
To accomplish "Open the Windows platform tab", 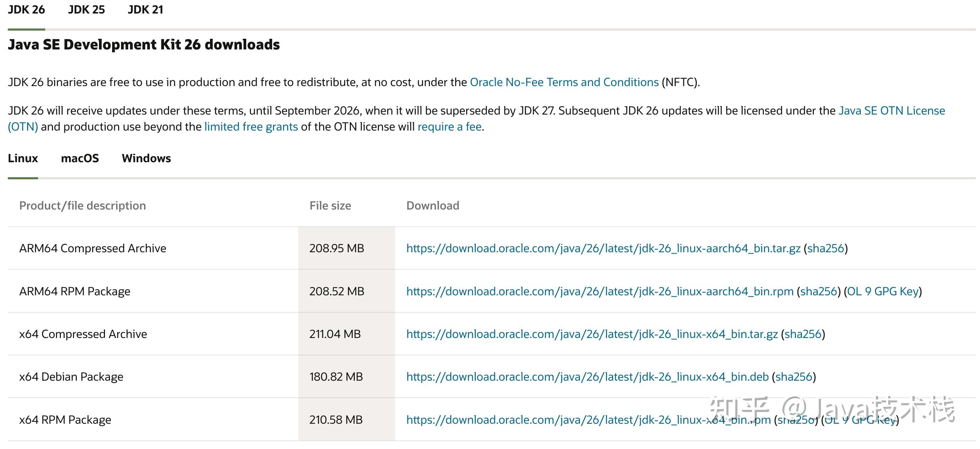I will click(146, 158).
